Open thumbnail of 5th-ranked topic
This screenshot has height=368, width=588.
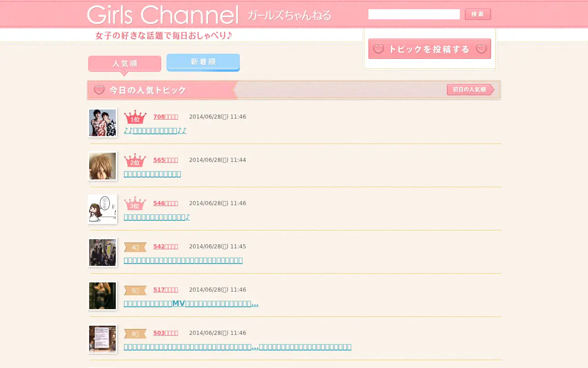click(x=102, y=296)
